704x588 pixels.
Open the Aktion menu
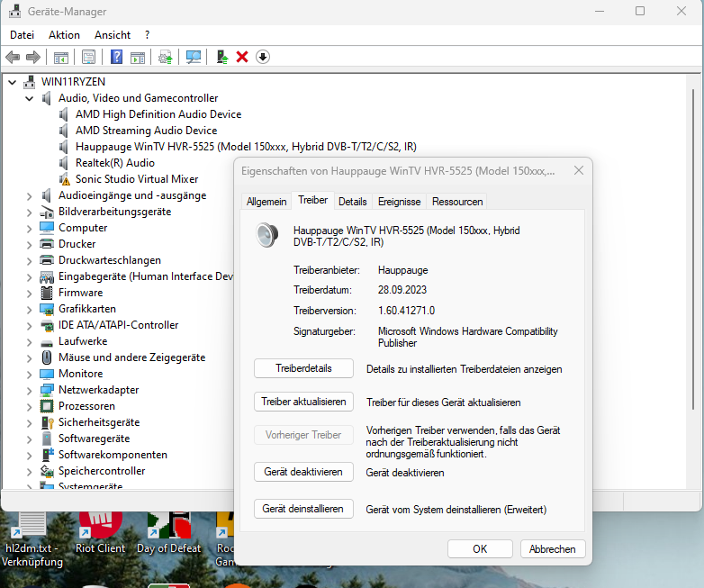(x=64, y=35)
